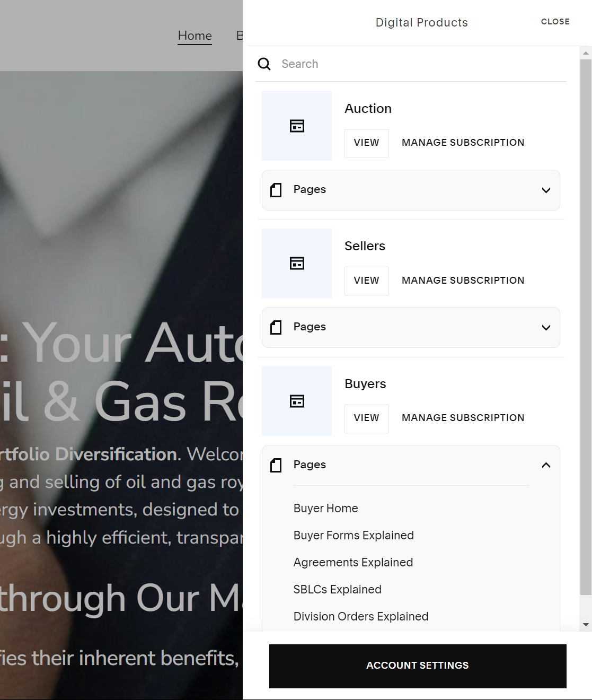Select the Home navigation item

[195, 35]
